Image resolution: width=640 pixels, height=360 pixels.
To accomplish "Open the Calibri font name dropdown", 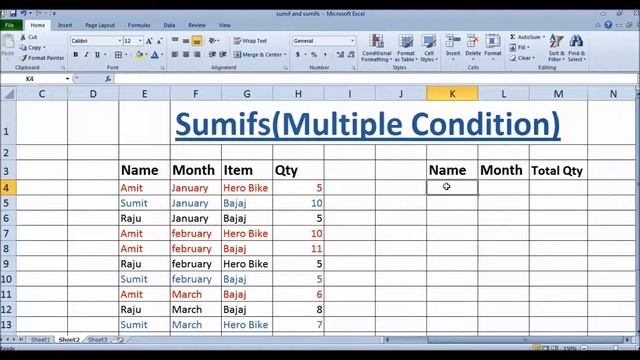I will tap(120, 41).
